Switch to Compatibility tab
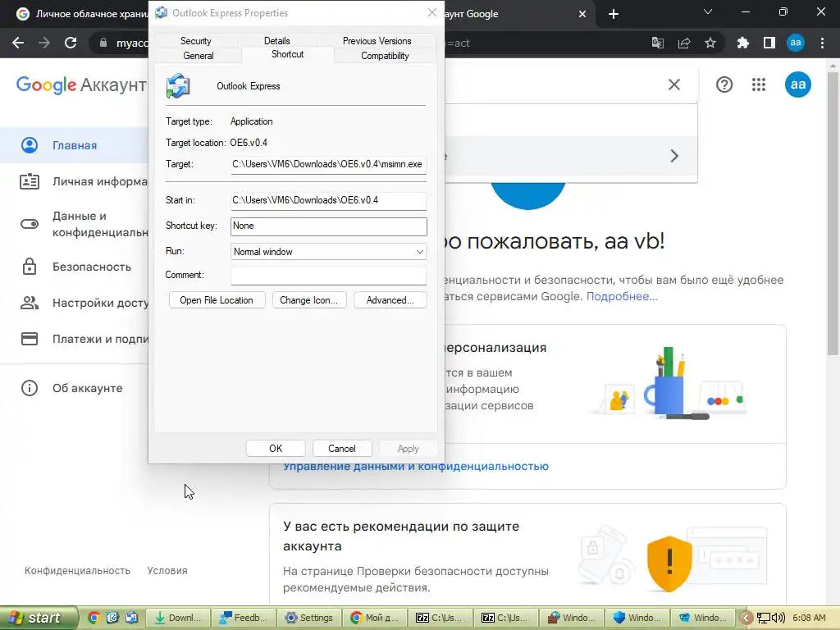This screenshot has height=630, width=840. (385, 56)
